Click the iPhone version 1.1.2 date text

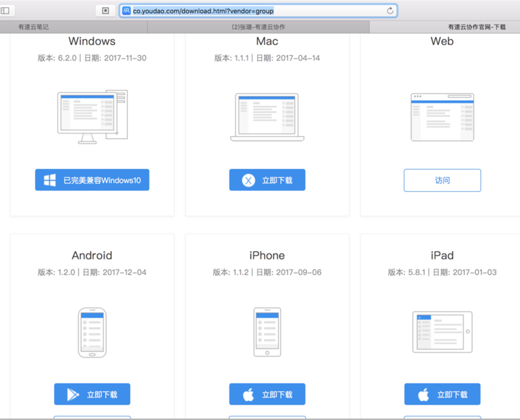[x=267, y=272]
